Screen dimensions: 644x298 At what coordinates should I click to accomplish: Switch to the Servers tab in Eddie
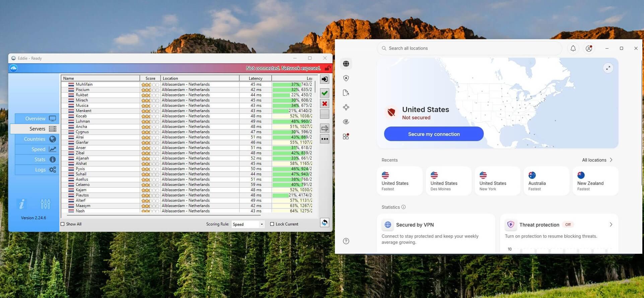35,129
